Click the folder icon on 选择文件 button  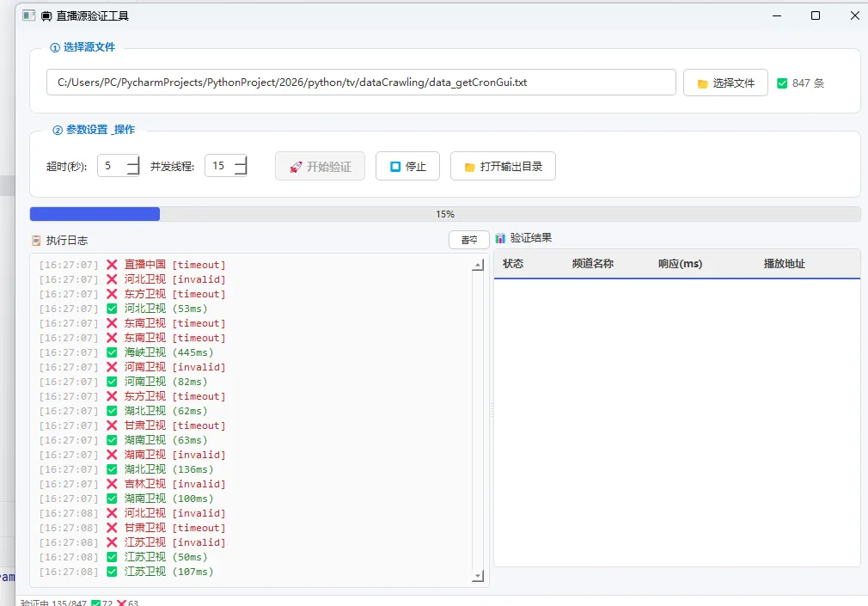(702, 83)
